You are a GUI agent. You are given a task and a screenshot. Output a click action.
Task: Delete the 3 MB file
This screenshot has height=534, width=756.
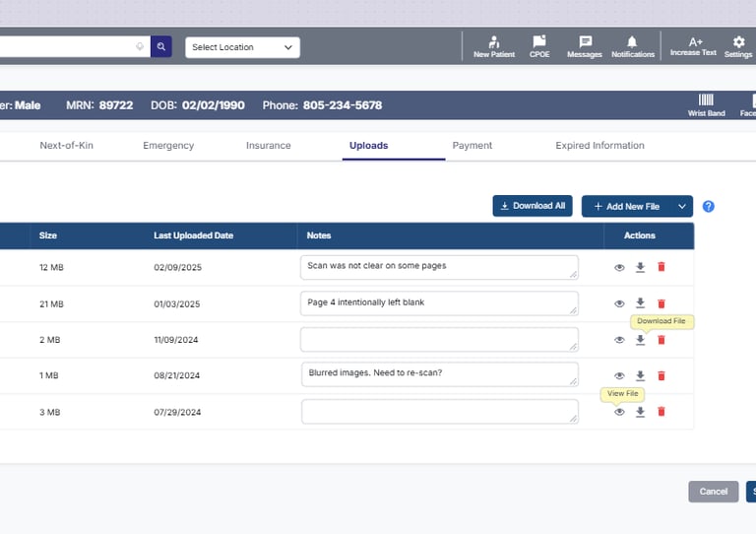661,412
